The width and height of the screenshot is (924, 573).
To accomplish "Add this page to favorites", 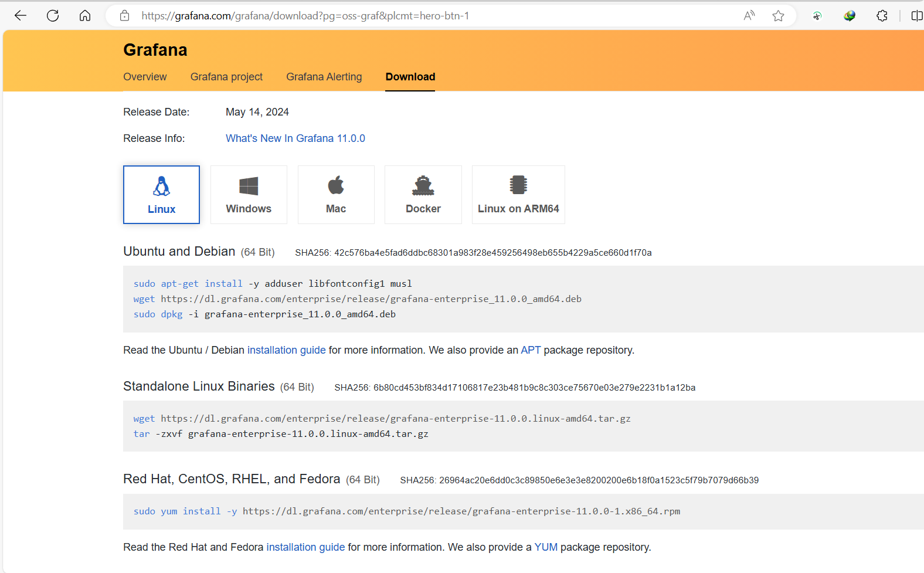I will 778,16.
